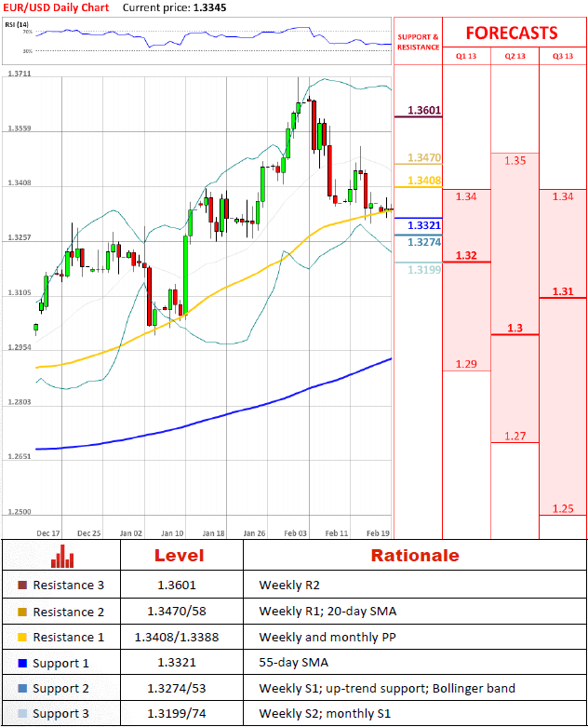This screenshot has width=588, height=727.
Task: Click the 1.3601 resistance level label
Action: point(424,111)
